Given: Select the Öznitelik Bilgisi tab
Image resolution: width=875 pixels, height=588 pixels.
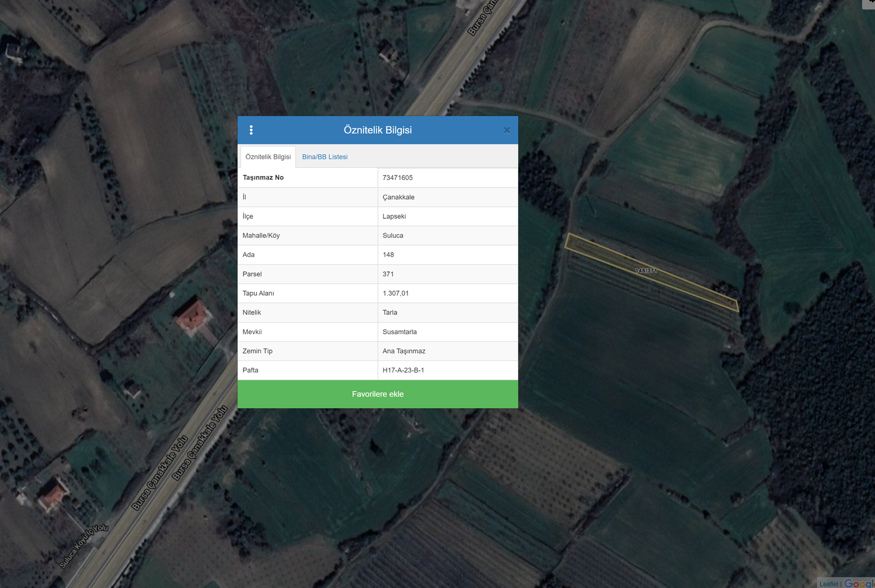Looking at the screenshot, I should tap(268, 157).
